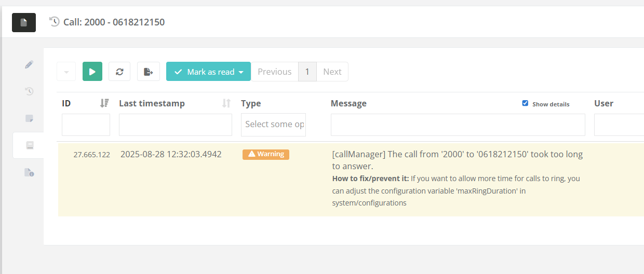Go to the Next page
644x274 pixels.
pyautogui.click(x=332, y=72)
